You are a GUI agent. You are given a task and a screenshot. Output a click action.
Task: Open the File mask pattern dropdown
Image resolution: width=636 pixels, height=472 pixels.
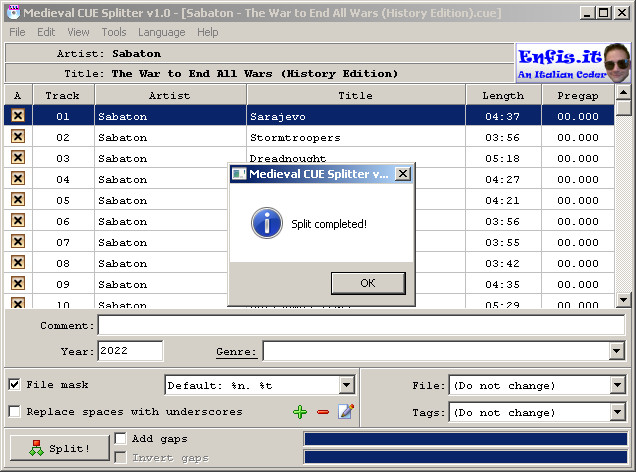(347, 385)
